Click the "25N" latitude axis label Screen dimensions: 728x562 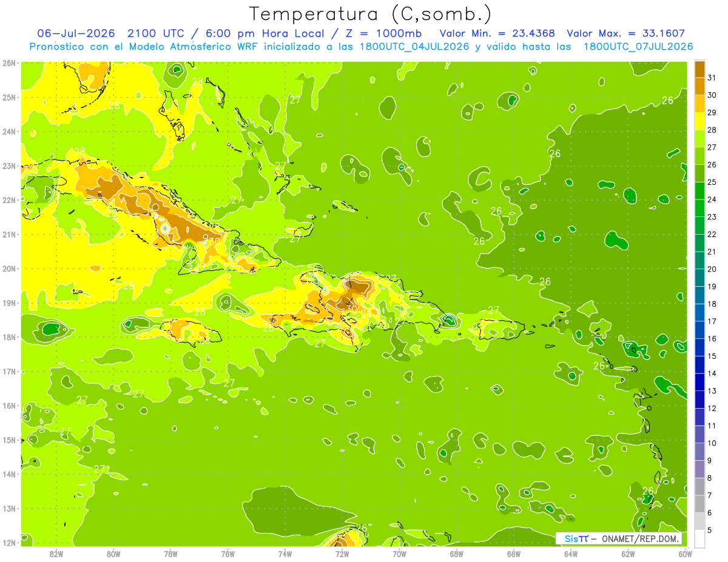tap(8, 97)
